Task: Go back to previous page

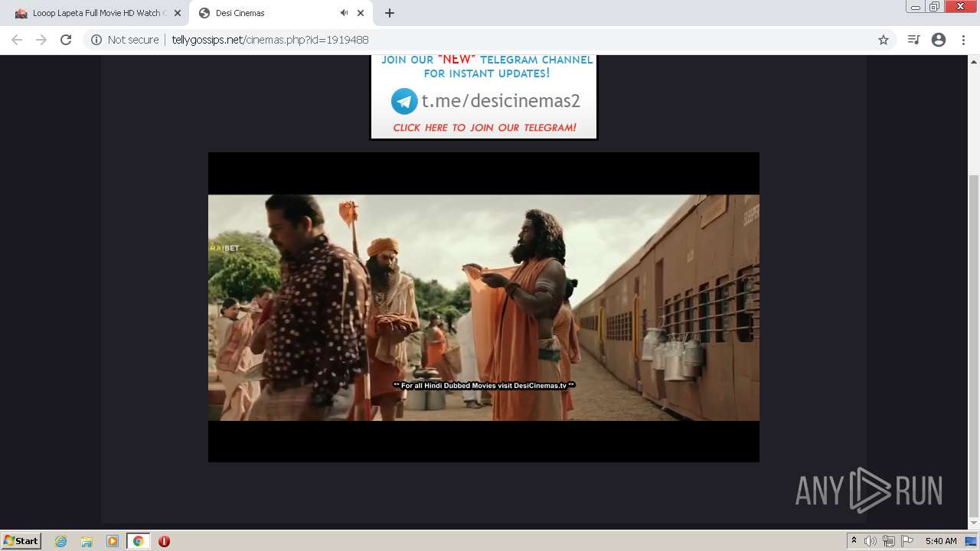Action: [x=17, y=40]
